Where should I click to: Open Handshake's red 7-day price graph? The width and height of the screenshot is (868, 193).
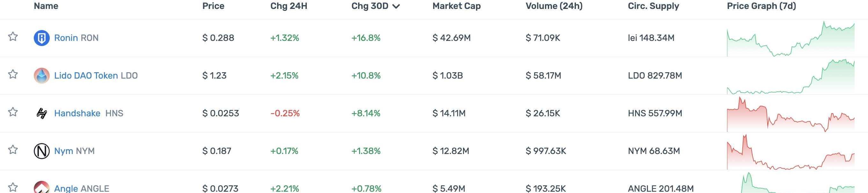click(x=791, y=115)
